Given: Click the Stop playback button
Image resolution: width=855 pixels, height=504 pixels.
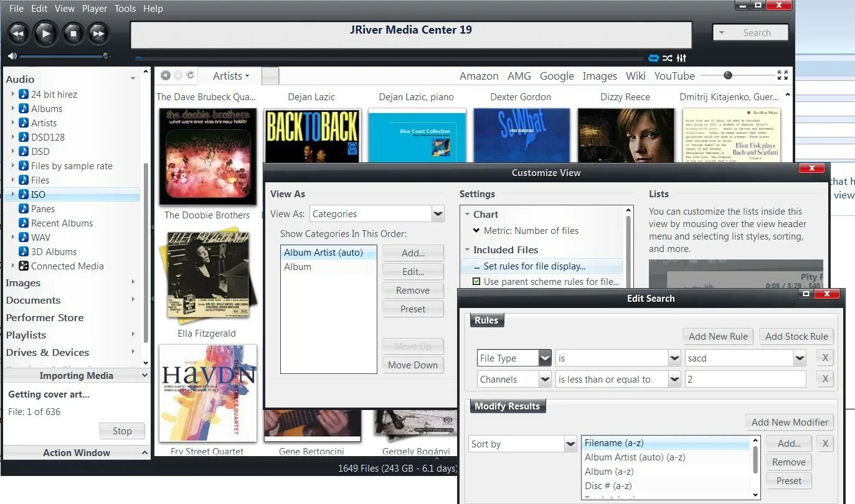Looking at the screenshot, I should [73, 33].
